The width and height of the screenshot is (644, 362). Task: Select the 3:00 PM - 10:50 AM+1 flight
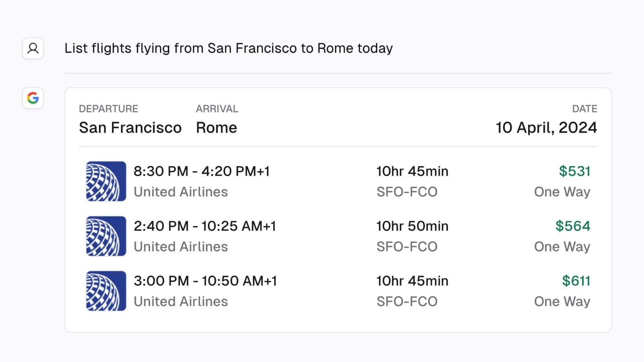click(x=205, y=281)
